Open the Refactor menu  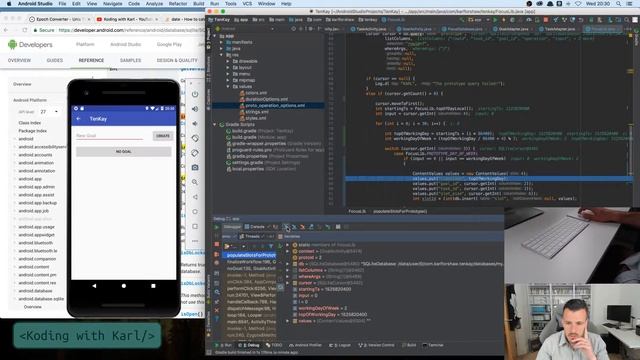[178, 4]
